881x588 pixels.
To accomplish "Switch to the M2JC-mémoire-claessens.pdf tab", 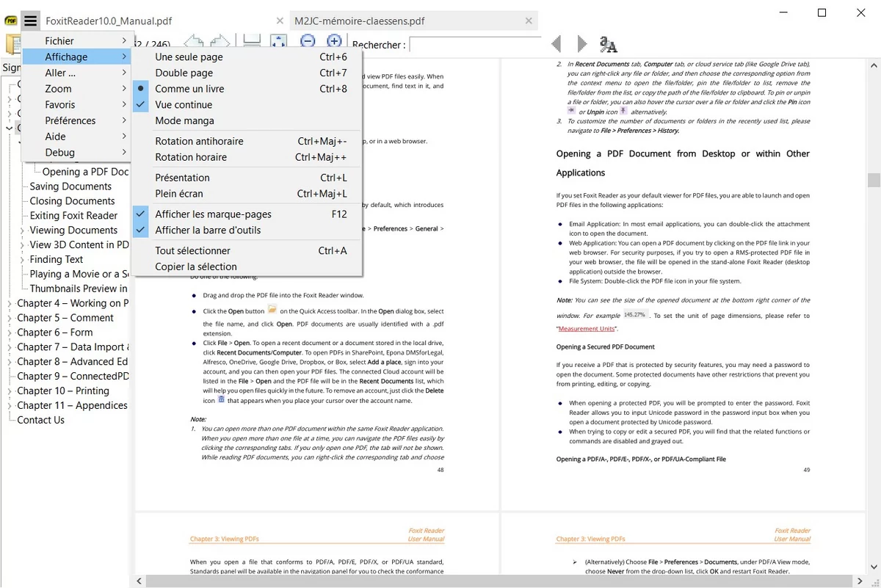I will [360, 21].
